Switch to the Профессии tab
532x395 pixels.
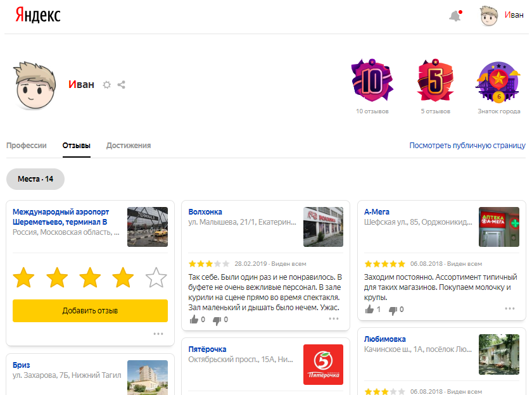click(27, 146)
